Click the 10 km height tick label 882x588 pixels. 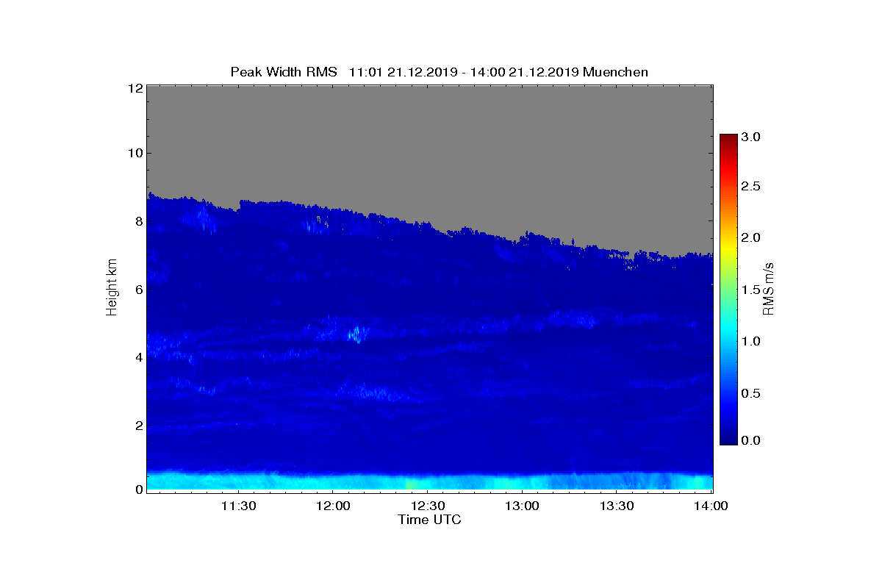pos(135,153)
